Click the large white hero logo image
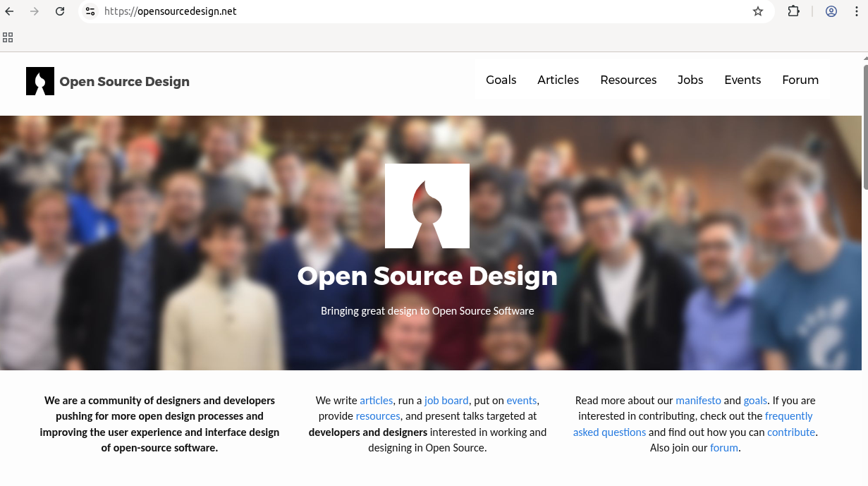The width and height of the screenshot is (868, 486). pyautogui.click(x=427, y=206)
